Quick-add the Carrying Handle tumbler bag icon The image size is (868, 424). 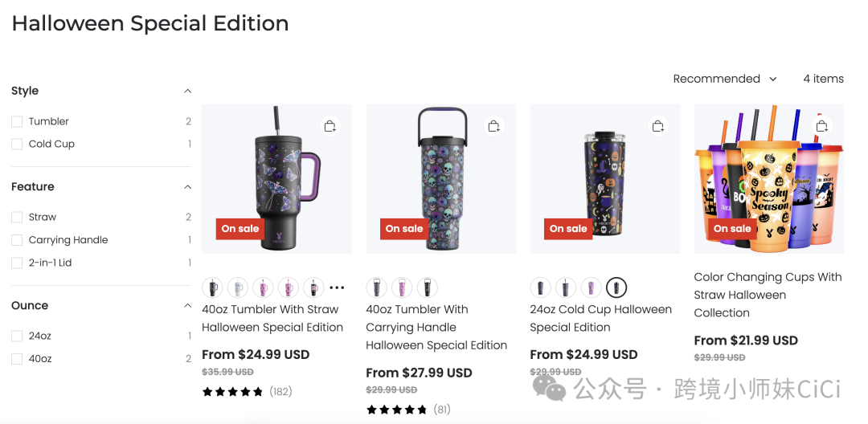[x=493, y=126]
